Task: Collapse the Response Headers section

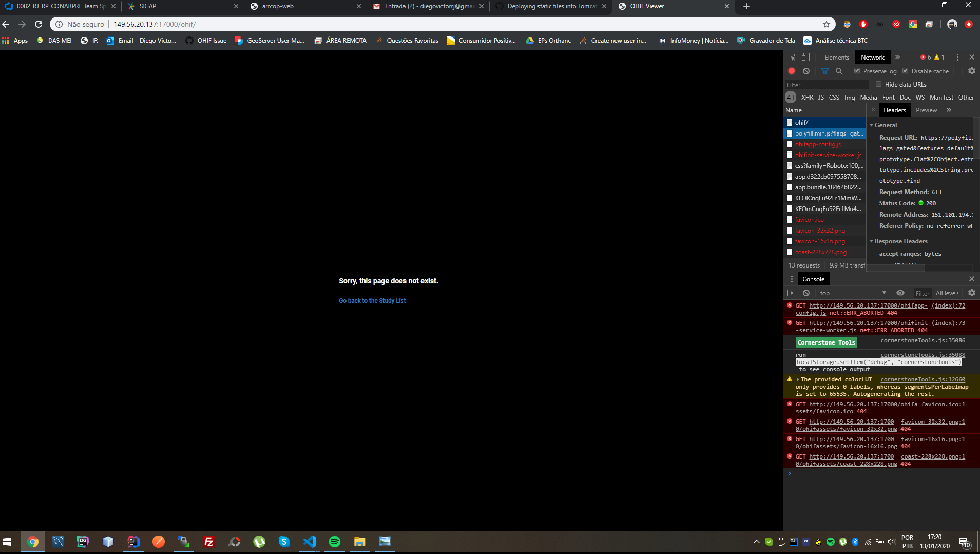Action: coord(871,241)
